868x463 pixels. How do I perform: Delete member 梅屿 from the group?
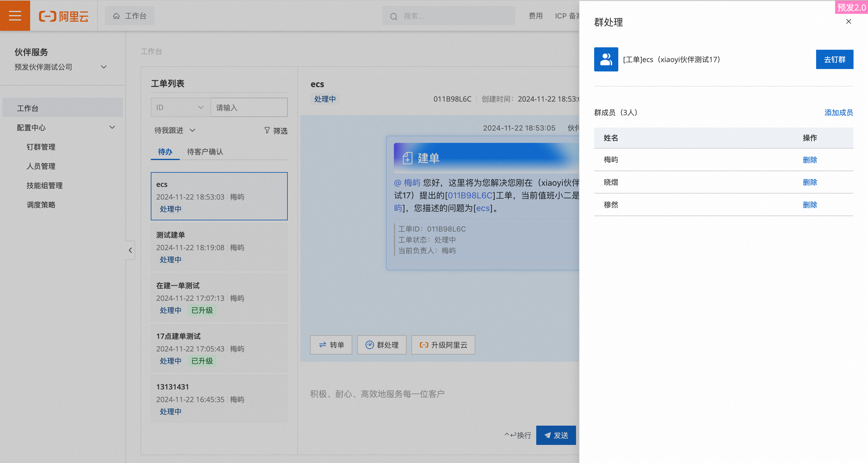pyautogui.click(x=810, y=160)
